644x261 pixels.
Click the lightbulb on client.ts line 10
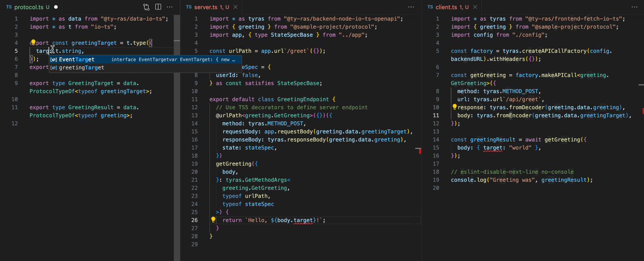click(x=454, y=107)
